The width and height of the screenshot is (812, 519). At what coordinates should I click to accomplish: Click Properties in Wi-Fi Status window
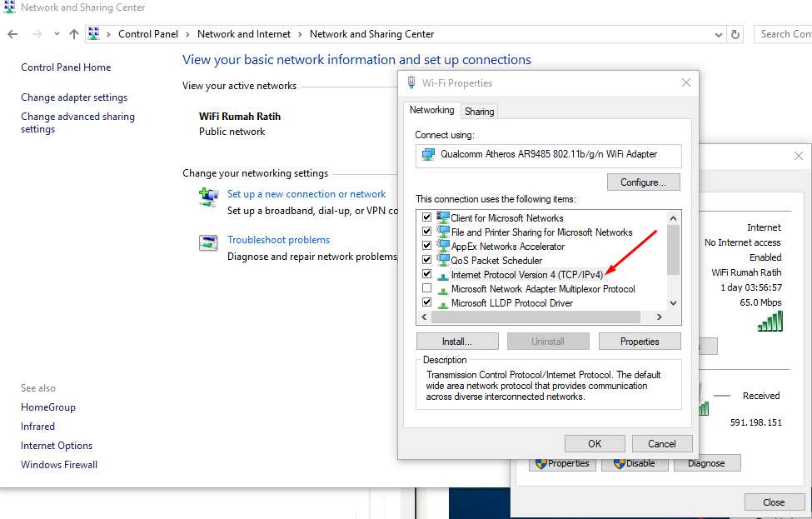(x=562, y=463)
